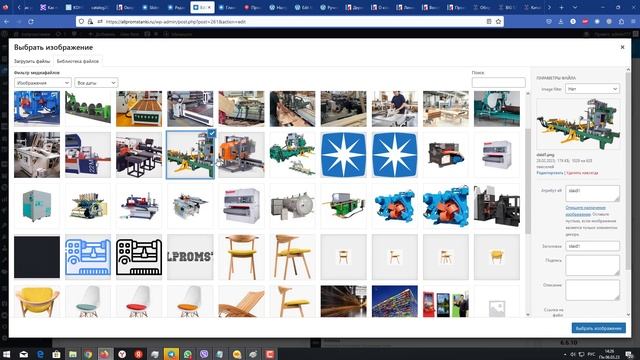Click the Описание text area
This screenshot has width=640, height=360.
pos(592,290)
